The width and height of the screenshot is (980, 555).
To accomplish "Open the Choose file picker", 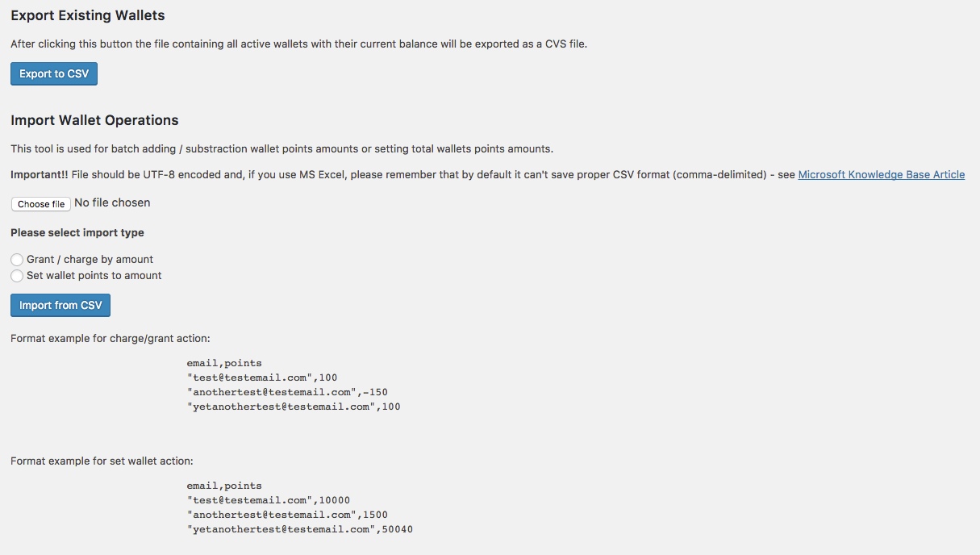I will (x=41, y=204).
